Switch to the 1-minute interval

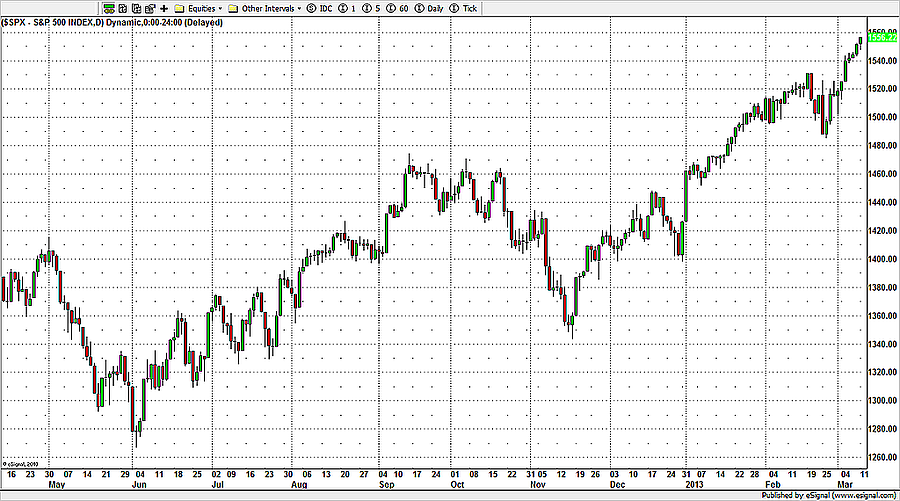point(348,8)
